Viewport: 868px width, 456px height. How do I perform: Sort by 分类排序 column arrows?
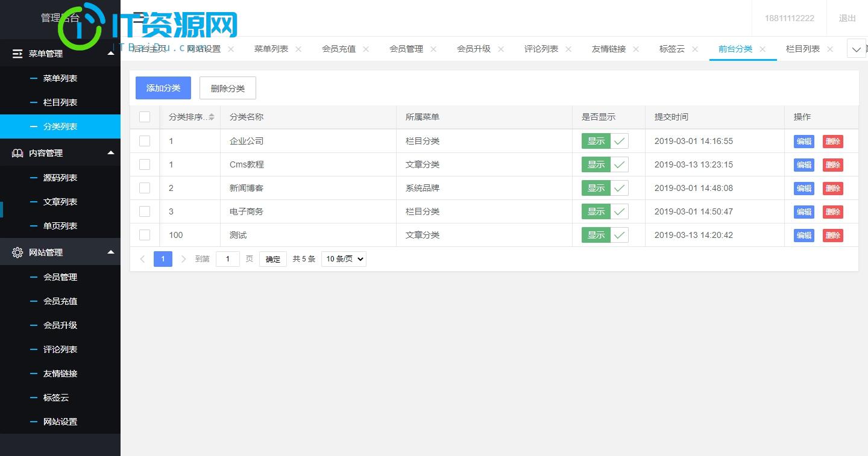(x=212, y=117)
